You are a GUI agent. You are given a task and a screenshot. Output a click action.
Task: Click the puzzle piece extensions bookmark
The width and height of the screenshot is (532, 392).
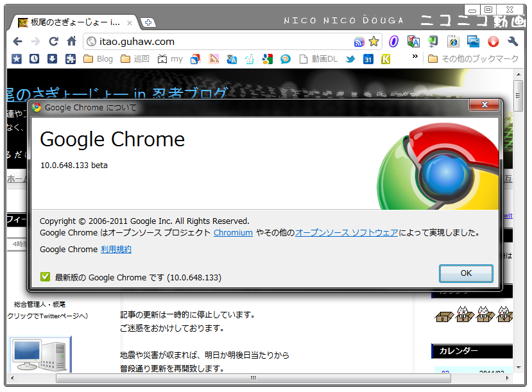pyautogui.click(x=70, y=59)
